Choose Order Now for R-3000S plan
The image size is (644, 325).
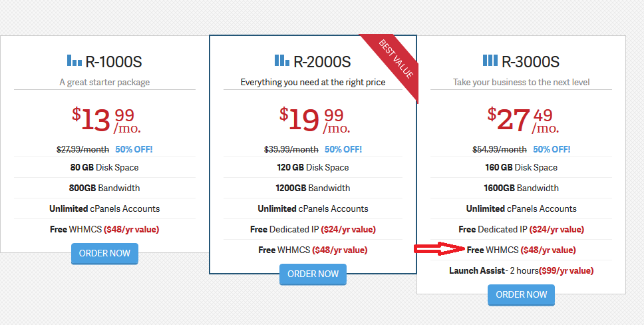point(521,294)
